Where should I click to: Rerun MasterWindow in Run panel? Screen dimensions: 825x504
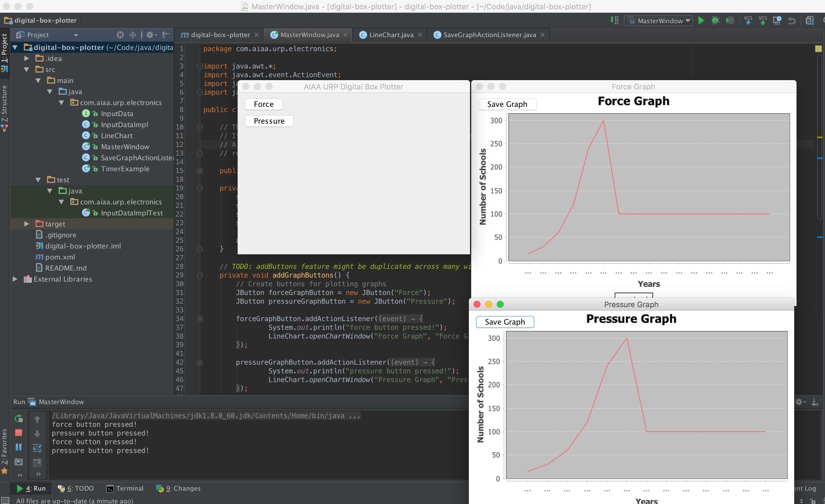(x=19, y=418)
